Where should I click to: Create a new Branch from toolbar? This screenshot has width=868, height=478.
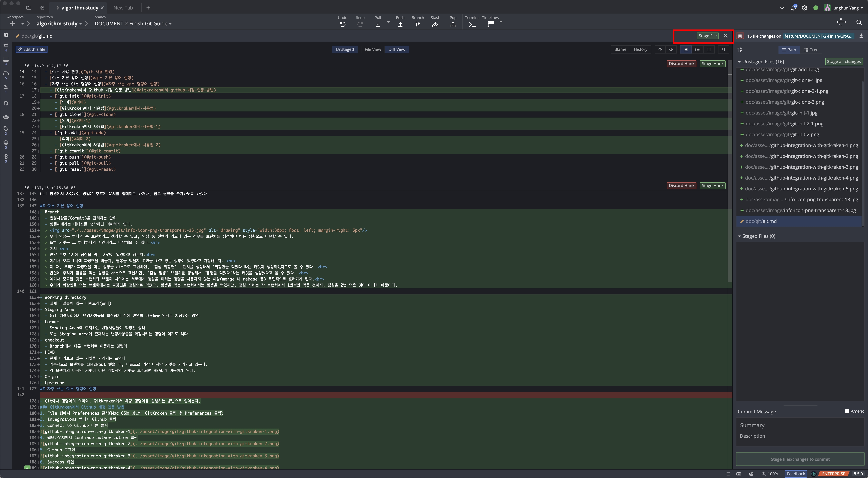(418, 24)
